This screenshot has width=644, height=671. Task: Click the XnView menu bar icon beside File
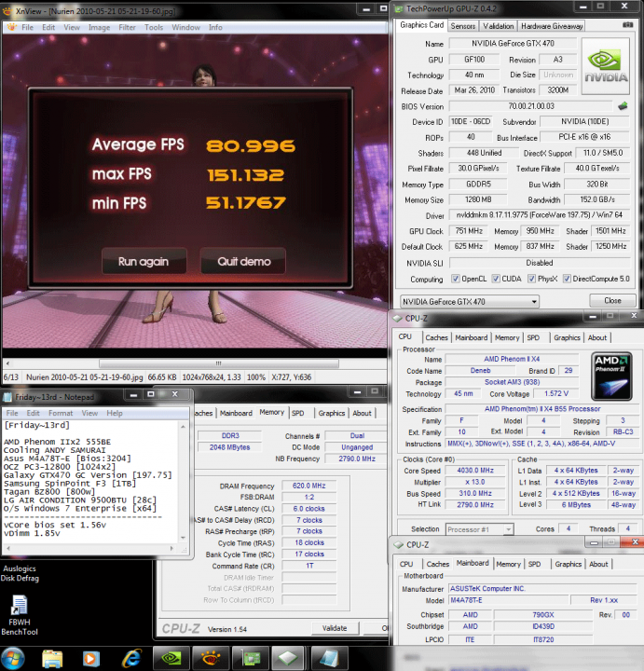click(11, 27)
